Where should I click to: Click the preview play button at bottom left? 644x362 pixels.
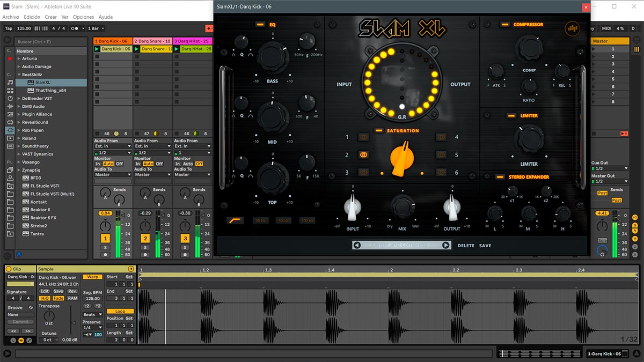click(x=8, y=353)
